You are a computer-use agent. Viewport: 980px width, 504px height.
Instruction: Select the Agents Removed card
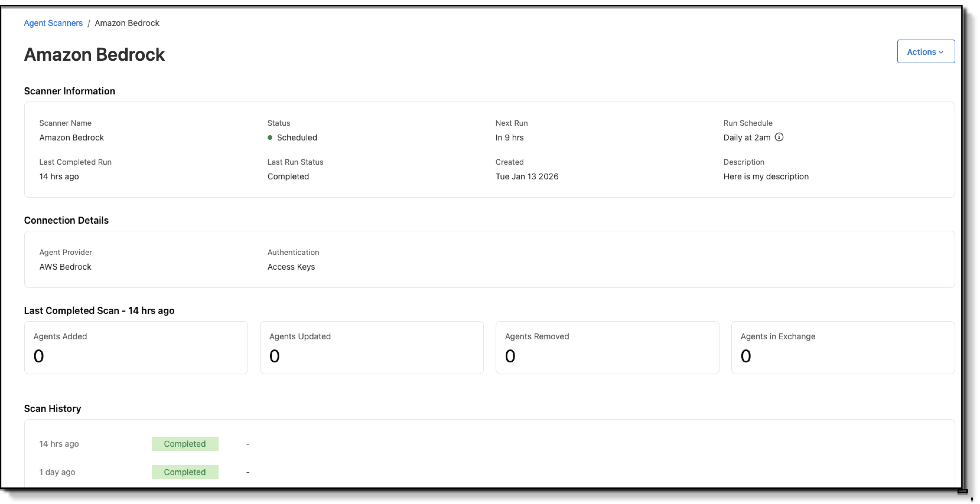607,348
